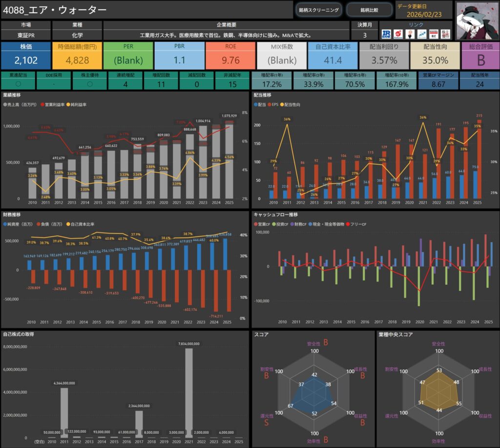Open the Rakuten securities link icon
The width and height of the screenshot is (500, 448).
pos(398,34)
